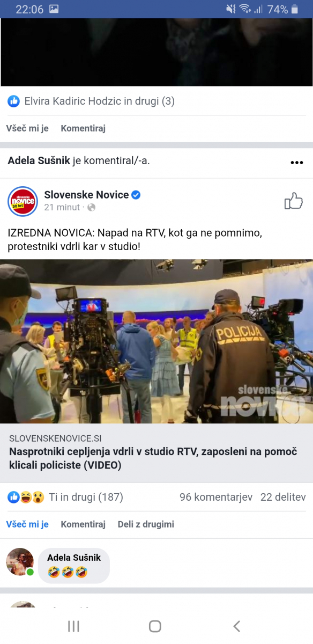
Task: Open the three-dot post options menu
Action: click(x=297, y=163)
